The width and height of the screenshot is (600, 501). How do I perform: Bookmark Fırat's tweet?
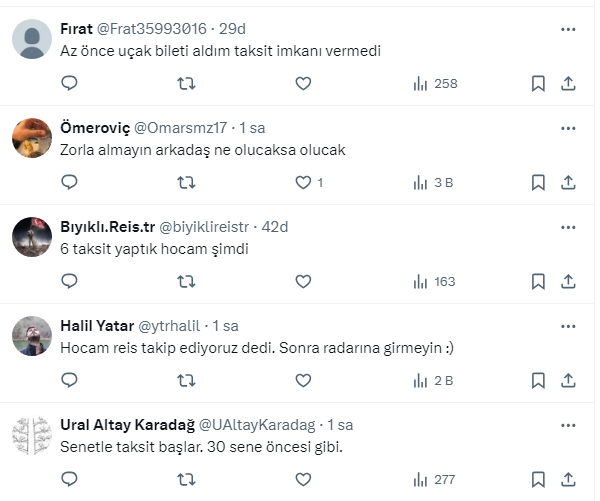[538, 84]
